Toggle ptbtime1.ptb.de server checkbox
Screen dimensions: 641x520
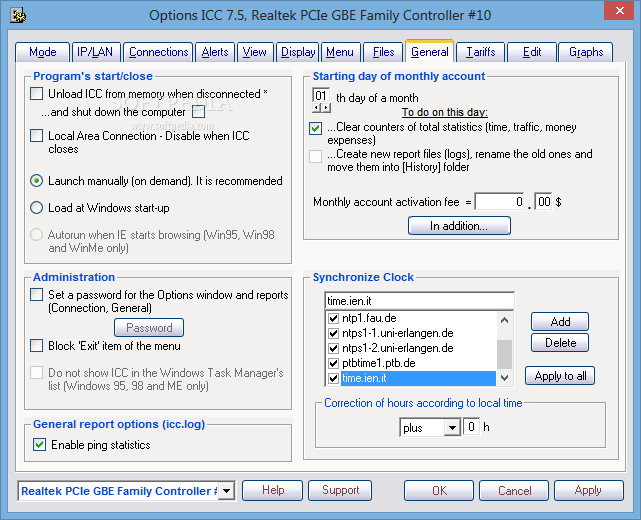[x=334, y=363]
